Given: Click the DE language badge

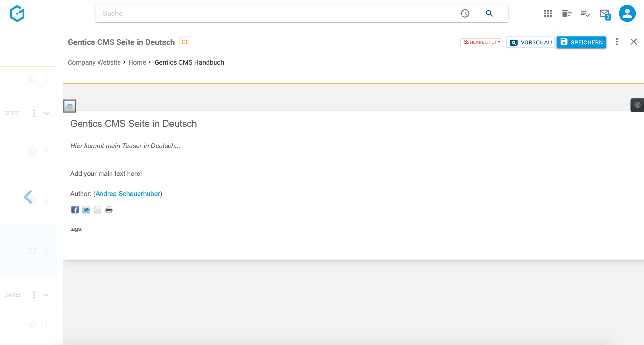Looking at the screenshot, I should click(185, 42).
